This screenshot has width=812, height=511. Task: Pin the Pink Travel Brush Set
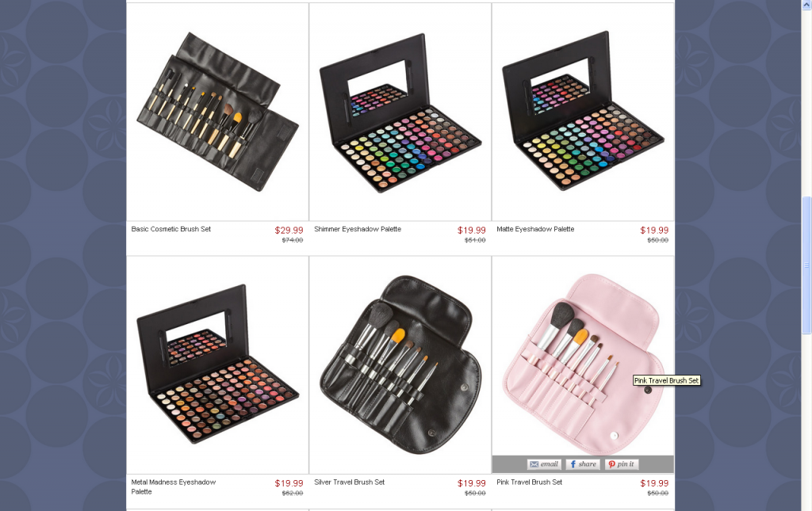(622, 464)
